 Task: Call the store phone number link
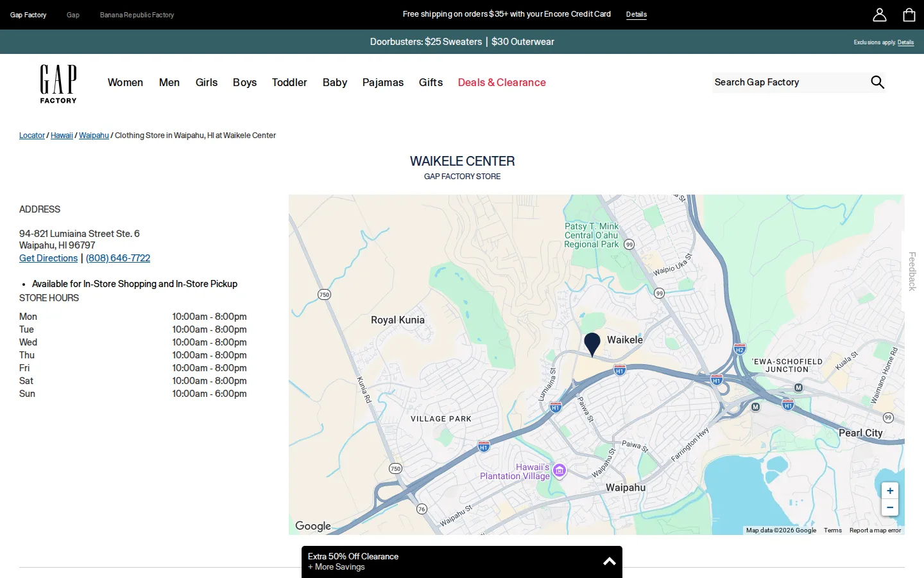(x=118, y=258)
